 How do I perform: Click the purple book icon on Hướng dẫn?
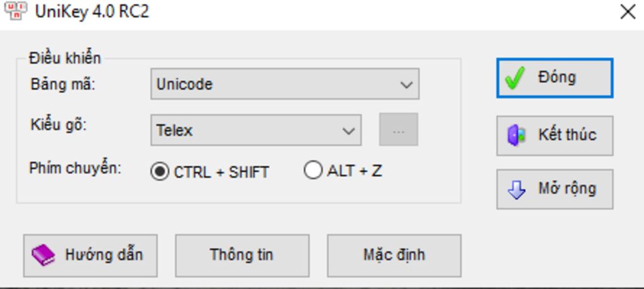(43, 255)
